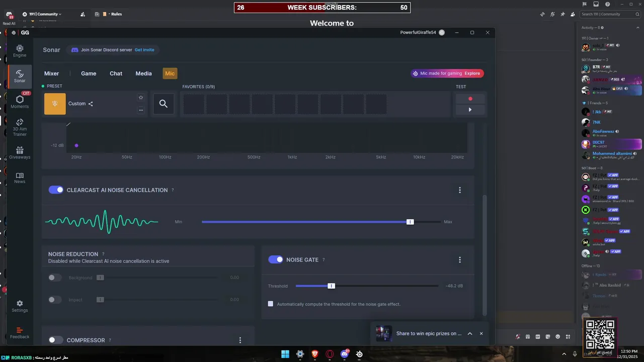Select the Sonar sidebar icon
644x362 pixels.
coord(20,76)
